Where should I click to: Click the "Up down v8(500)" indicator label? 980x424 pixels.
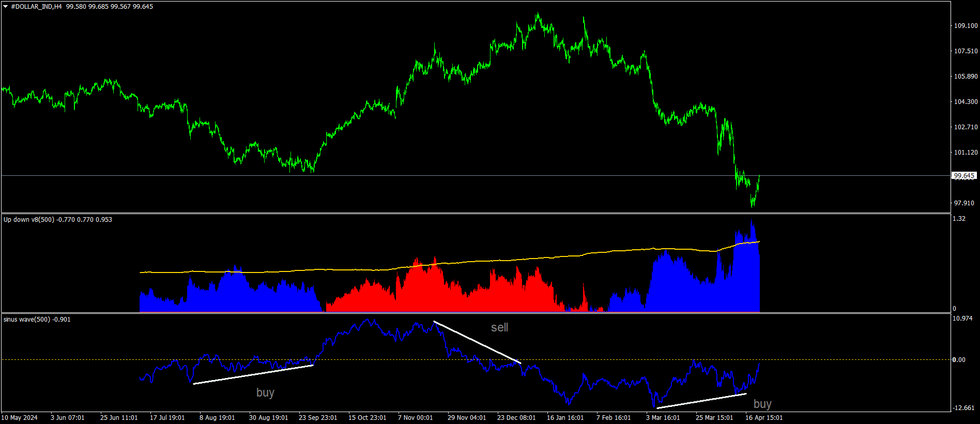point(29,220)
